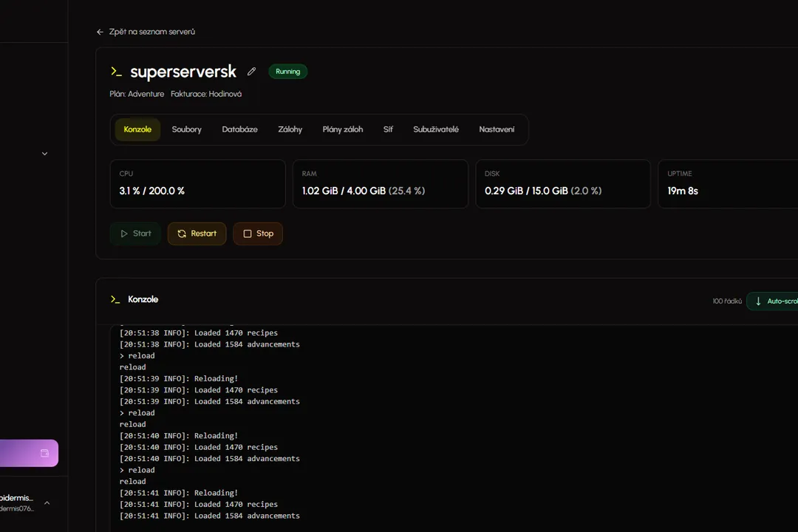Open the Síť tab
The height and width of the screenshot is (532, 798).
388,129
